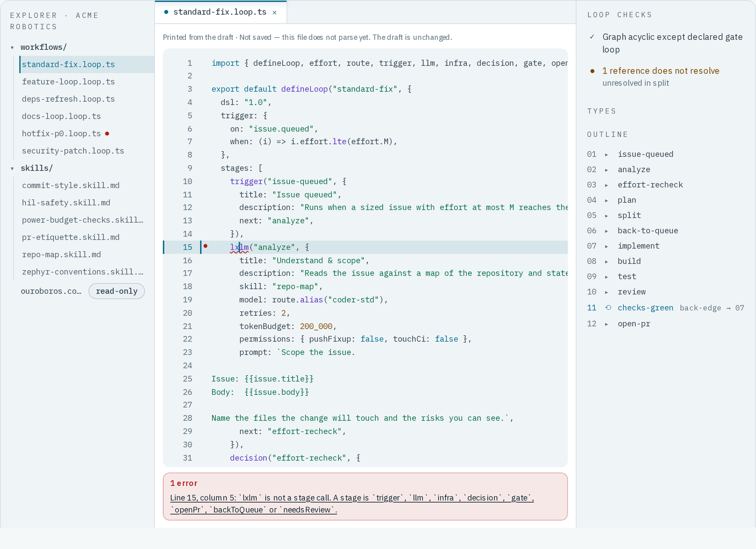Viewport: 756px width, 549px height.
Task: Open the ouroboros config file
Action: pyautogui.click(x=51, y=291)
